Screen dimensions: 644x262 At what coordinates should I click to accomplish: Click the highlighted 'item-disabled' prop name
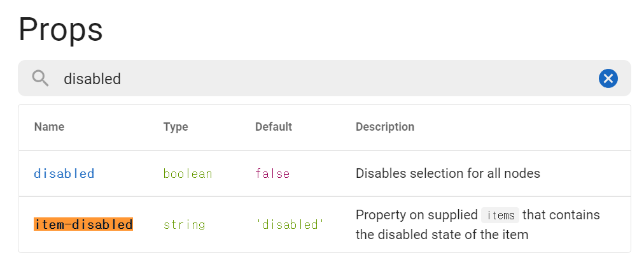[x=83, y=224]
